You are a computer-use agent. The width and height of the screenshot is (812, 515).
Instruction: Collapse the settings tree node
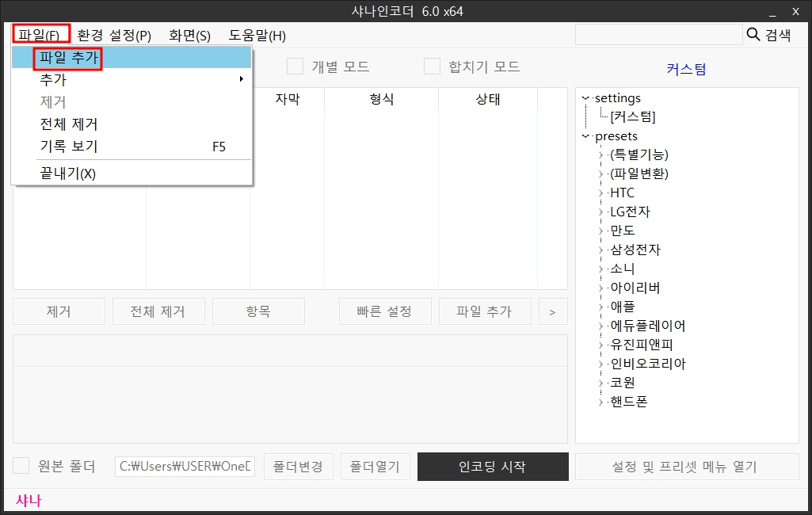coord(585,97)
